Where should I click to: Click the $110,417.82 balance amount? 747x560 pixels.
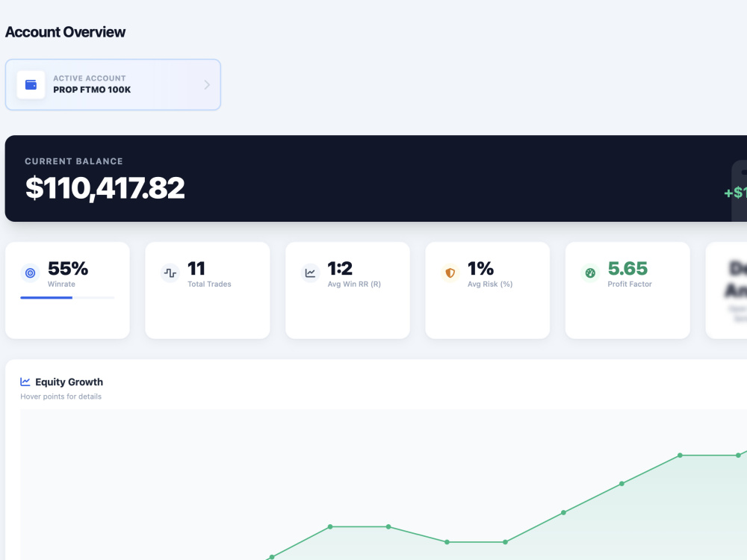[x=105, y=188]
